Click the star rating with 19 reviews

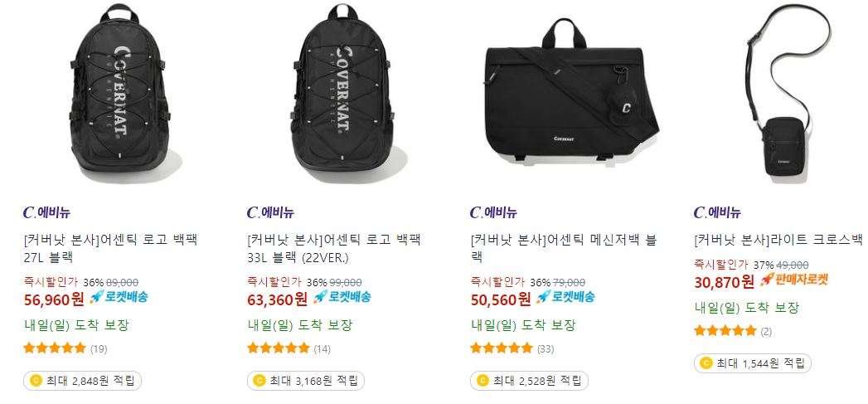[x=55, y=348]
